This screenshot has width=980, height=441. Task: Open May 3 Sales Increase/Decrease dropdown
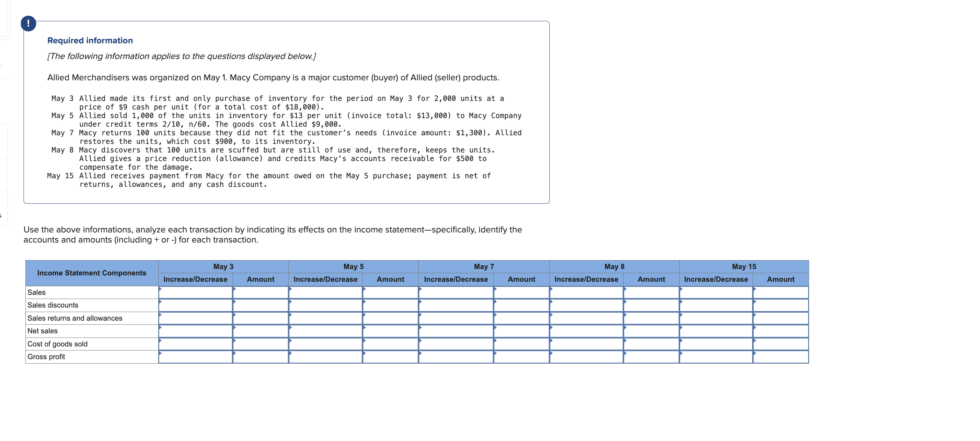click(x=195, y=293)
